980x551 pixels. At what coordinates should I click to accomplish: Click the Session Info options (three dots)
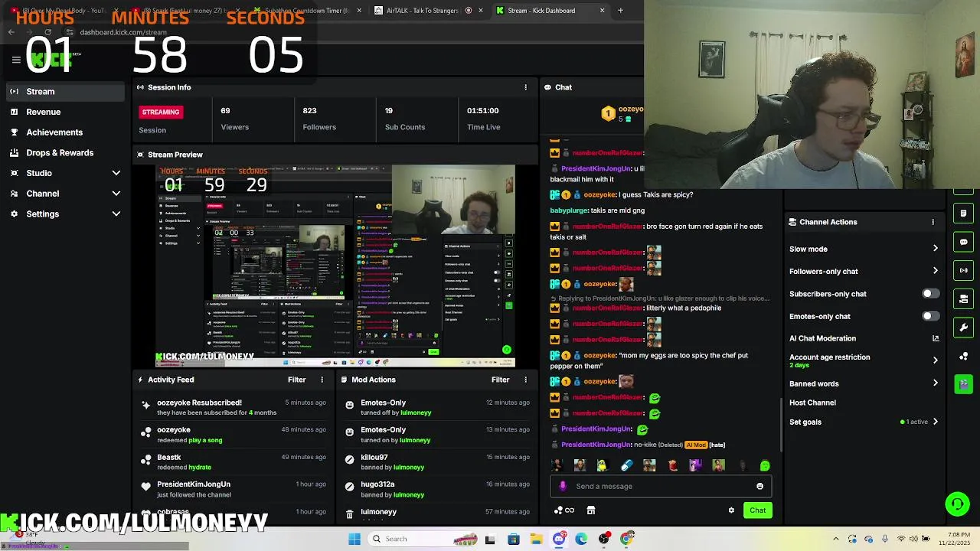[525, 87]
